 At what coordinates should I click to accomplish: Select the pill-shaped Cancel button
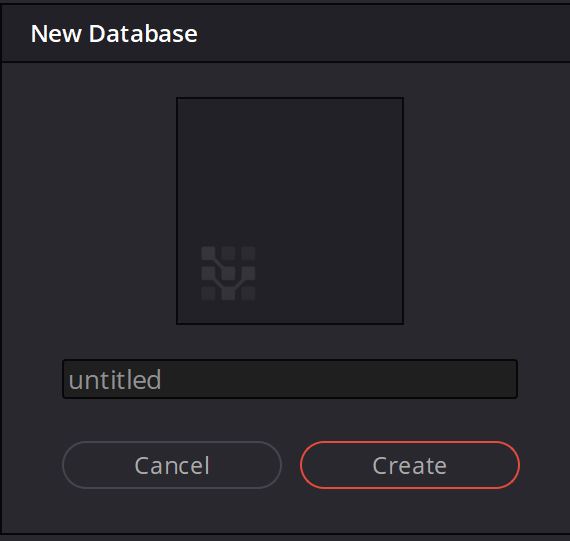pos(172,465)
